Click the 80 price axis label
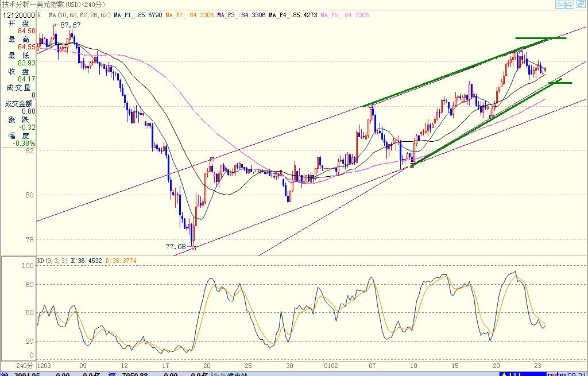Image resolution: width=588 pixels, height=376 pixels. 30,195
